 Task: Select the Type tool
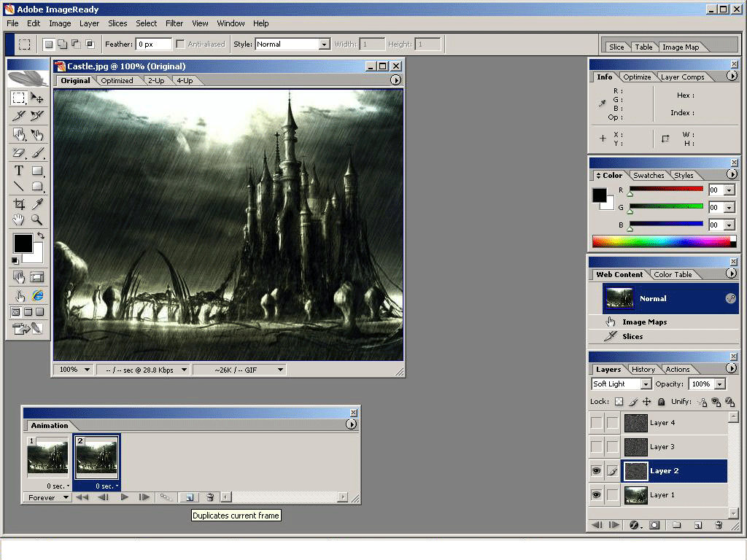pos(19,171)
